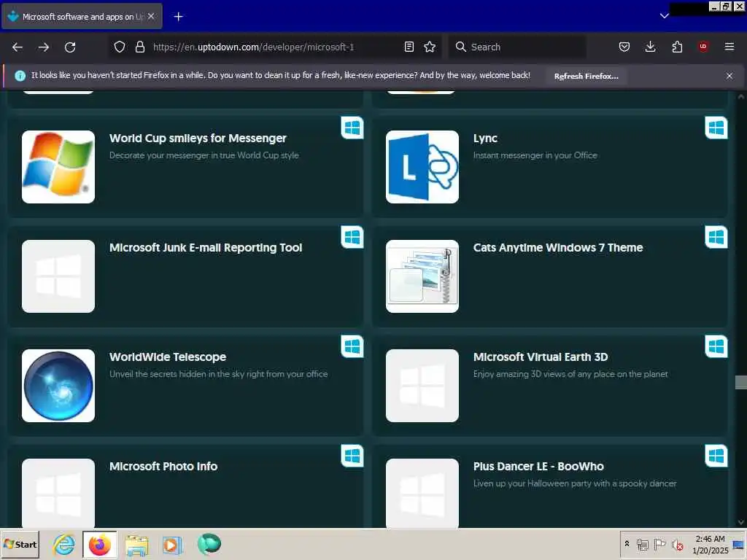Click Plus Dancer LE placeholder thumbnail
747x560 pixels.
click(x=422, y=494)
